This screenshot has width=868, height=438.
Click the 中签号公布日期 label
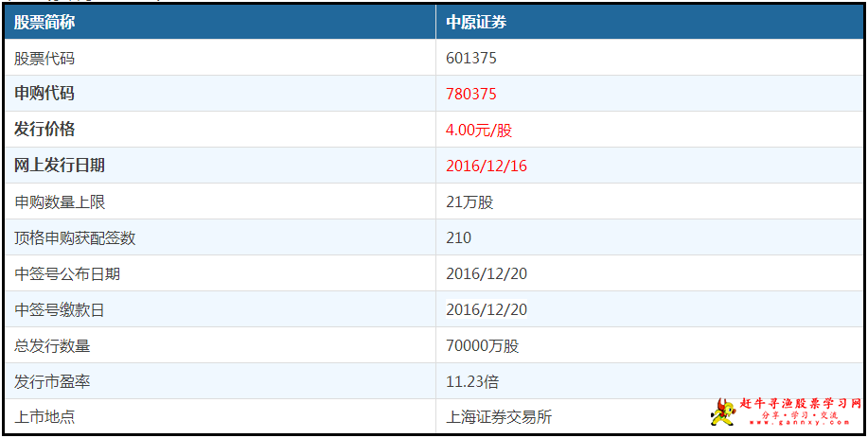point(67,273)
